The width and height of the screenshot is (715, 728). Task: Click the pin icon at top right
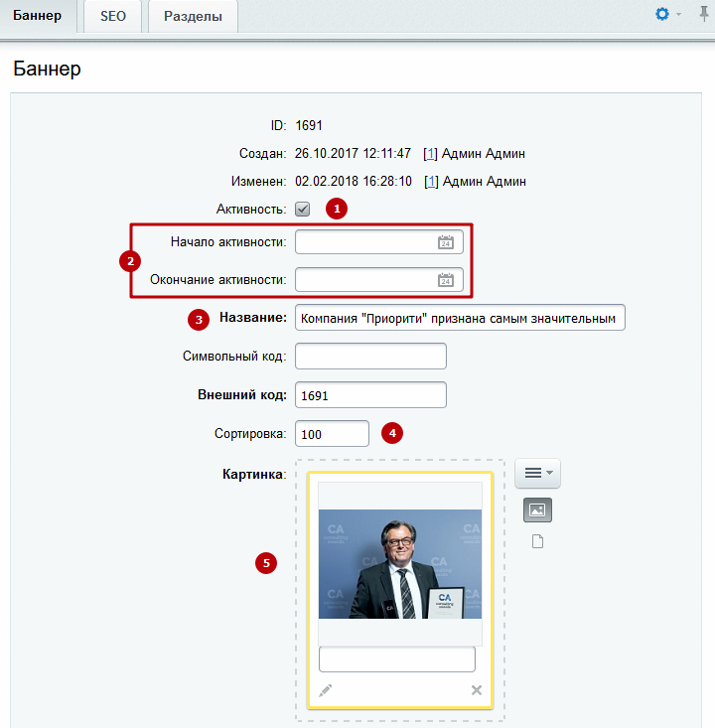coord(704,14)
